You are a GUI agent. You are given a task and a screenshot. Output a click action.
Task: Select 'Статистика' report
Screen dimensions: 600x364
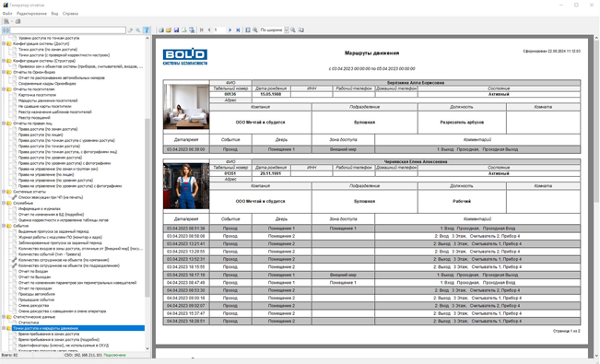point(29,323)
